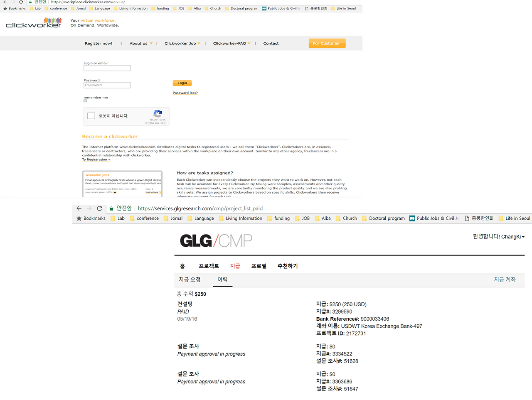Switch to the 프로젝트 tab
This screenshot has width=532, height=400.
pos(209,266)
